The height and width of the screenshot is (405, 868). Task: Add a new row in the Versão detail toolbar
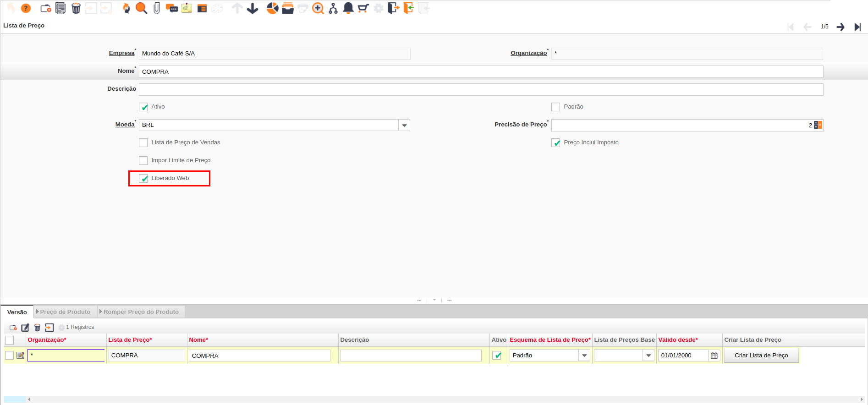click(x=13, y=328)
